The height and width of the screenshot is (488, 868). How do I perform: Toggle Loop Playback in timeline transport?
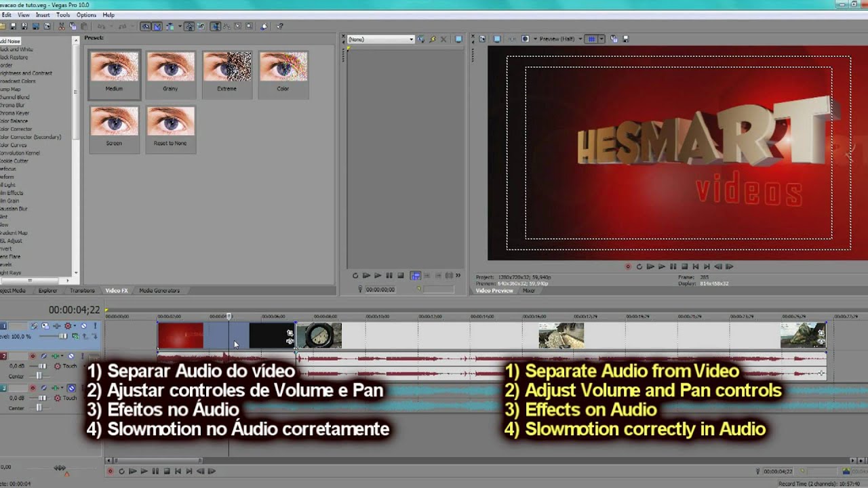122,471
